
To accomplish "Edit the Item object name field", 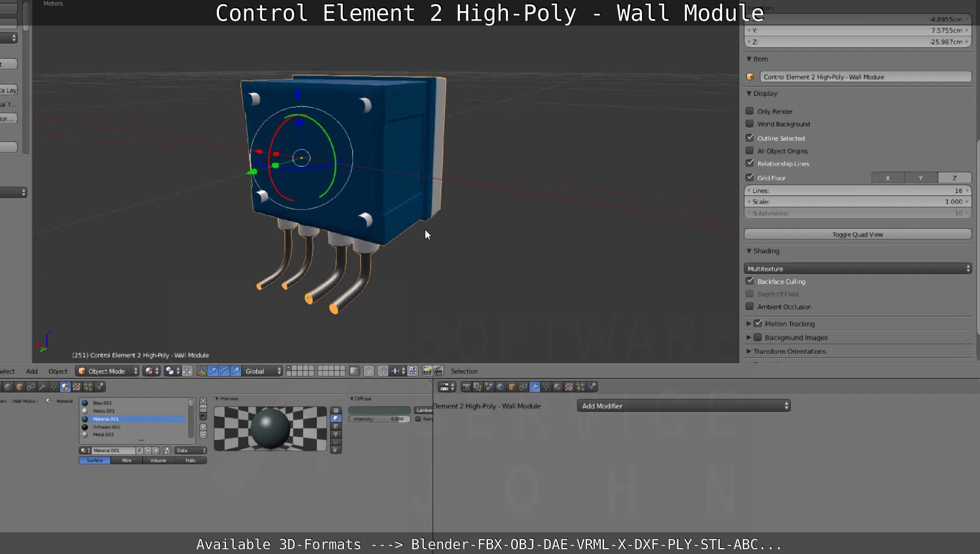I will coord(865,77).
